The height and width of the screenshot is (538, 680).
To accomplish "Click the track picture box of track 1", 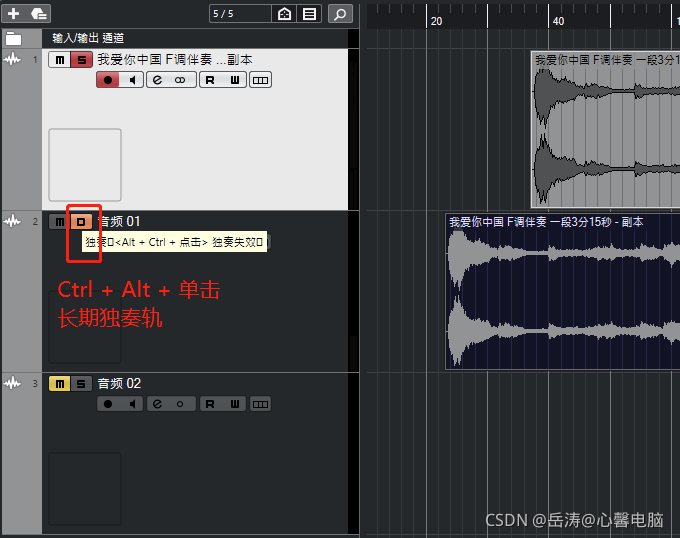I will [85, 165].
